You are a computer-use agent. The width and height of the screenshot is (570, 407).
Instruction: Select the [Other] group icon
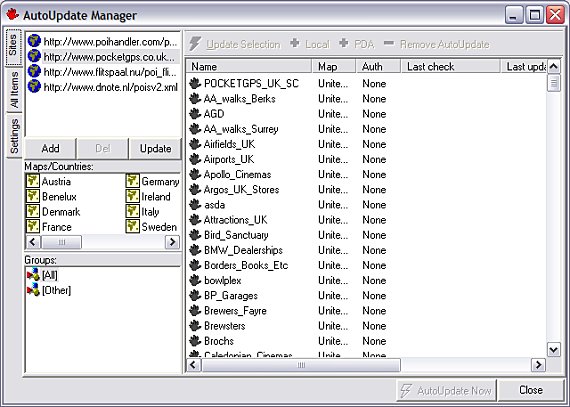point(33,290)
